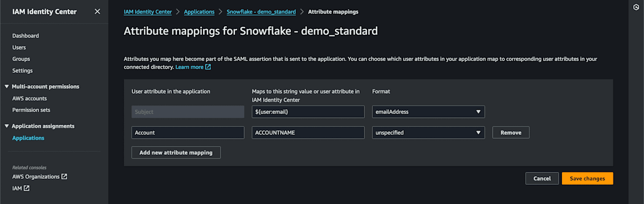Open the Users page
The width and height of the screenshot is (644, 204).
pos(19,48)
